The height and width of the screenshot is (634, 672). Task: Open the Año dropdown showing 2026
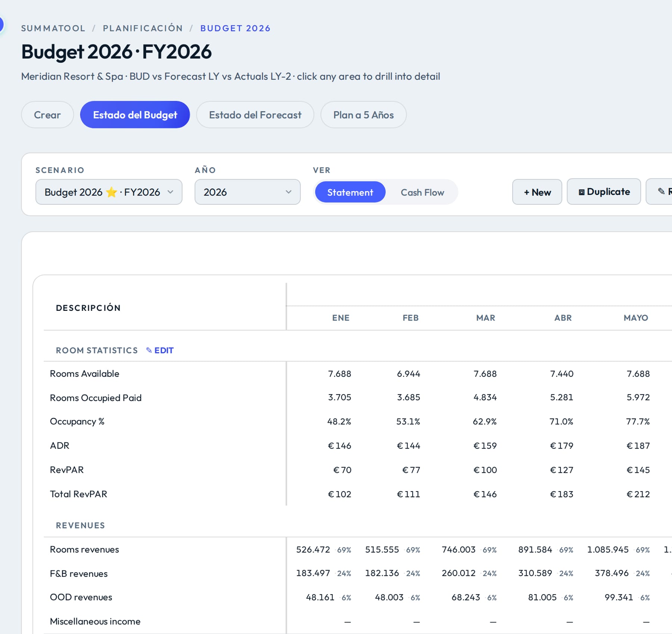[x=248, y=192]
